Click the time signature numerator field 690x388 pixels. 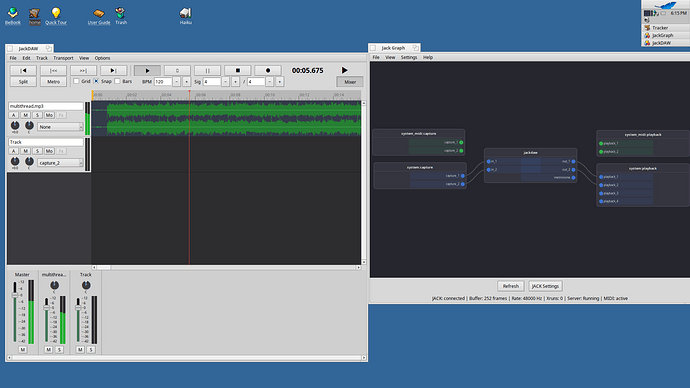[212, 82]
